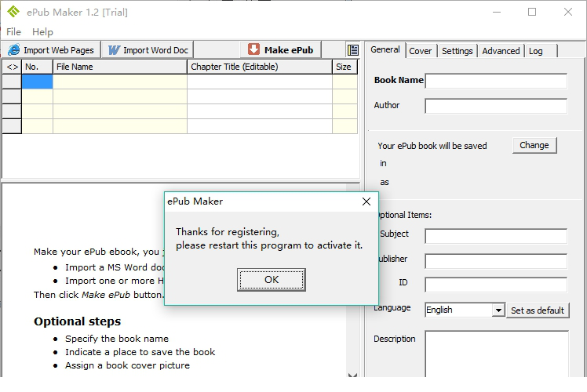Close the ePub Maker dialog with X
587x392 pixels.
366,201
